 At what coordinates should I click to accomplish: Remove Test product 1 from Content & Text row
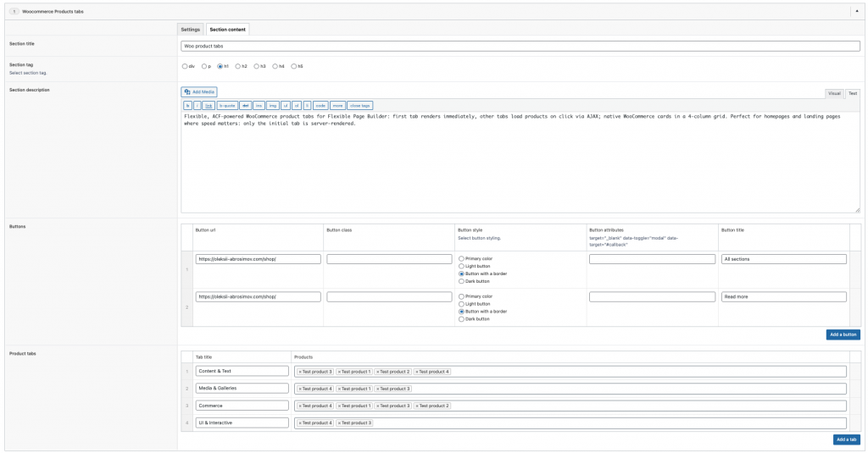339,372
